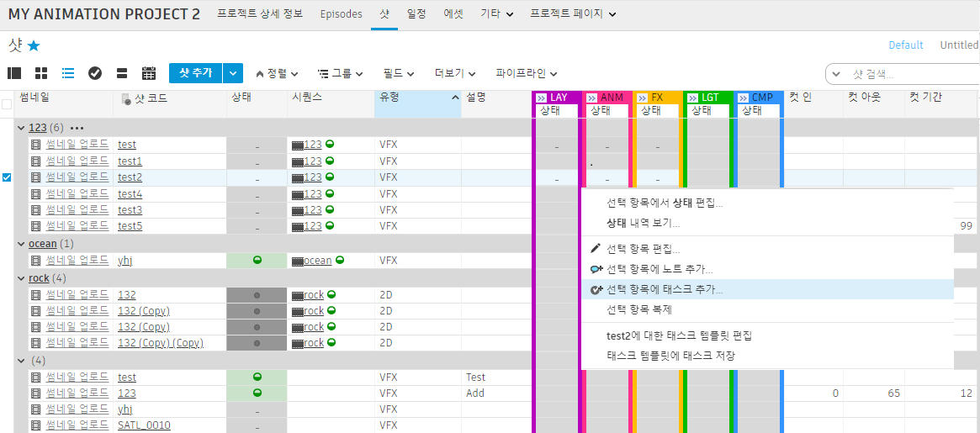
Task: Click the green status icon in Add row
Action: click(x=257, y=393)
